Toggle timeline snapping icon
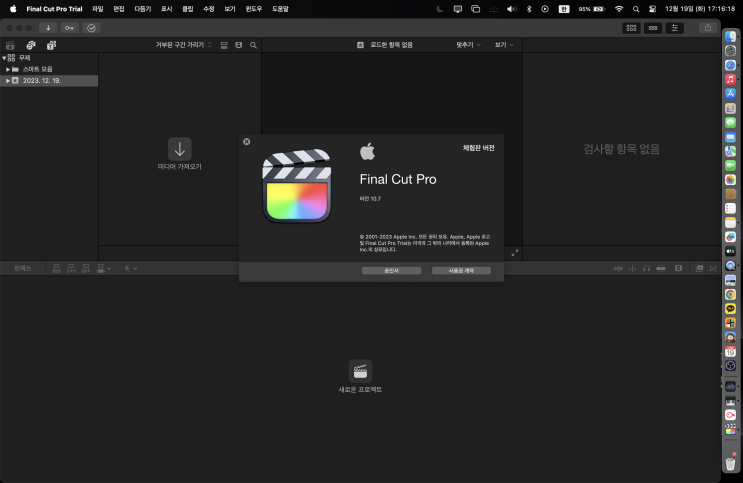743x483 pixels. [661, 269]
